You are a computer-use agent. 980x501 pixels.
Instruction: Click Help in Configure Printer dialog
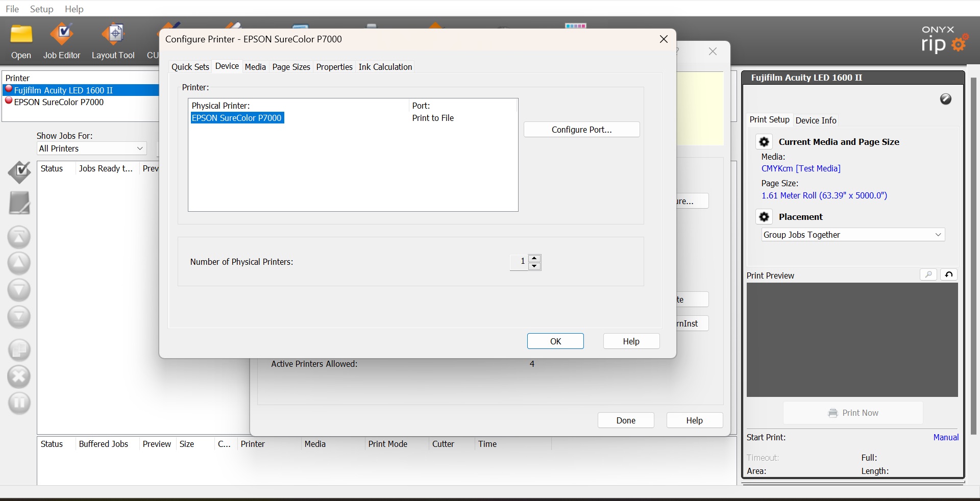click(631, 341)
